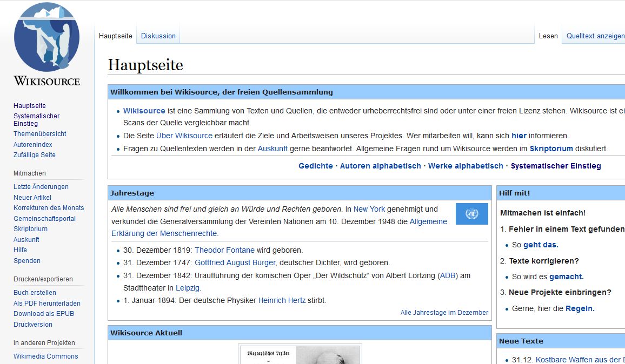Open Auskunft link in the welcome text

(x=272, y=149)
